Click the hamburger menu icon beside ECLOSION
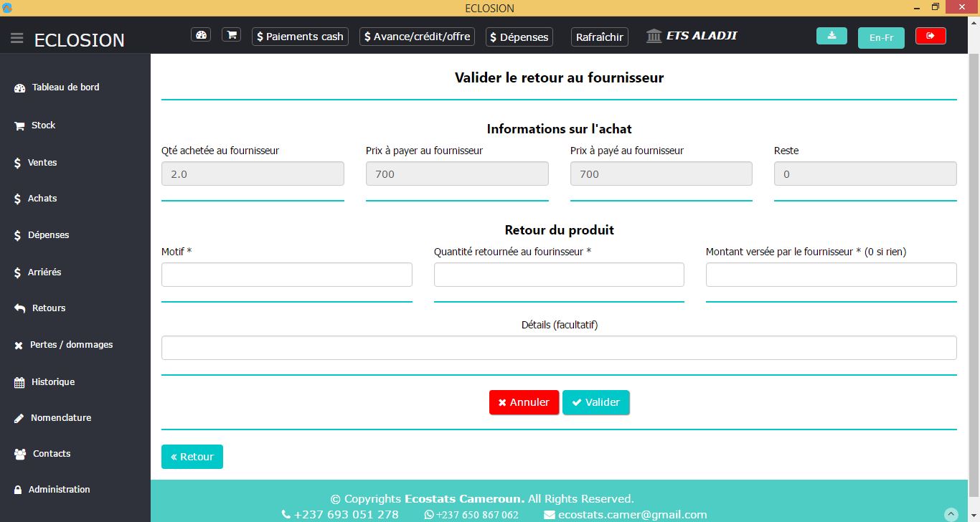This screenshot has height=522, width=980. (x=17, y=39)
